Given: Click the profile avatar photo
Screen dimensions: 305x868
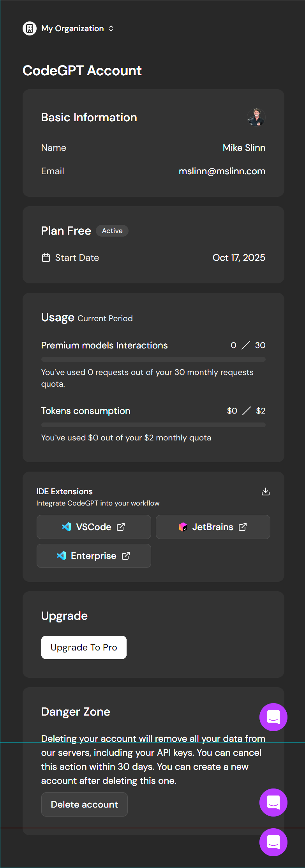Looking at the screenshot, I should 256,117.
